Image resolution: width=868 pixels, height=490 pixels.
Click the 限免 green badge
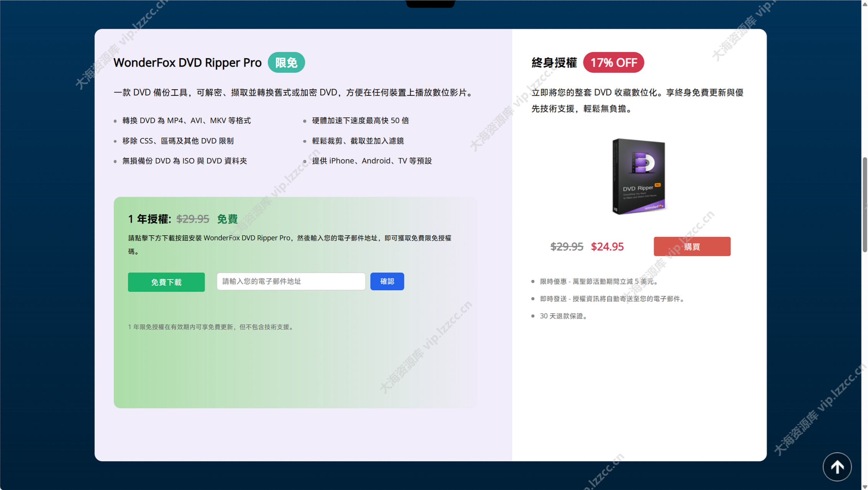coord(286,62)
